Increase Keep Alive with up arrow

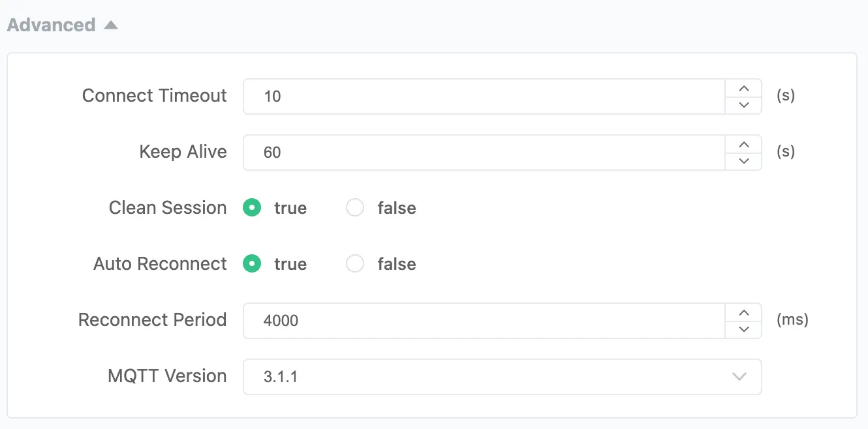pos(743,145)
